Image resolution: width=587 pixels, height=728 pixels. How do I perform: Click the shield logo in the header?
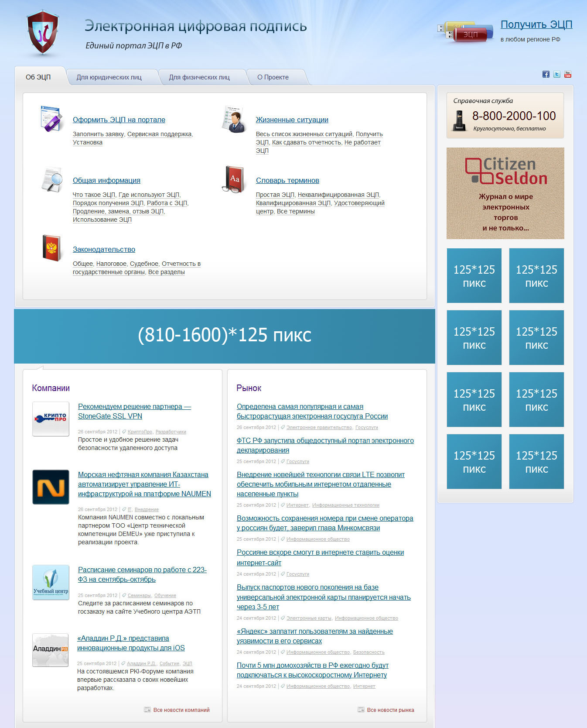pyautogui.click(x=43, y=33)
